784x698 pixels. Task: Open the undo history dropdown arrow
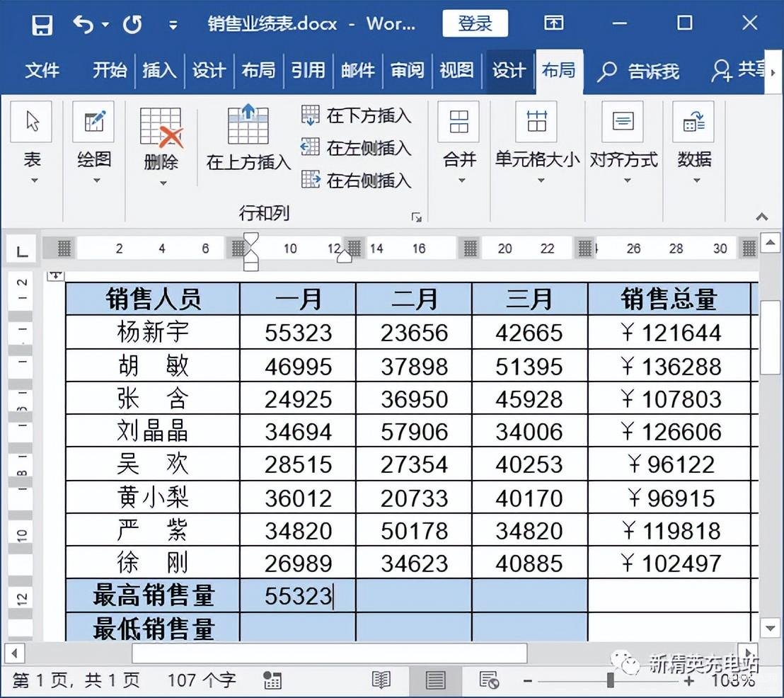pyautogui.click(x=105, y=24)
